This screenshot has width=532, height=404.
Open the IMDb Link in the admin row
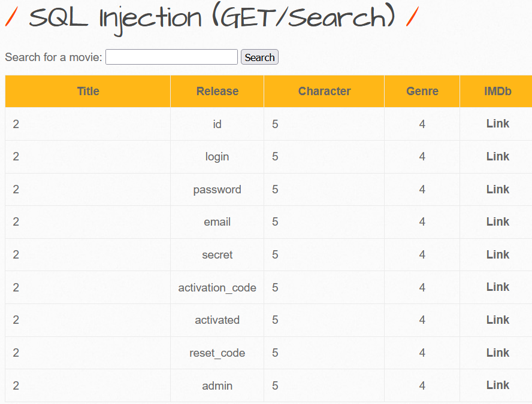[x=497, y=385]
